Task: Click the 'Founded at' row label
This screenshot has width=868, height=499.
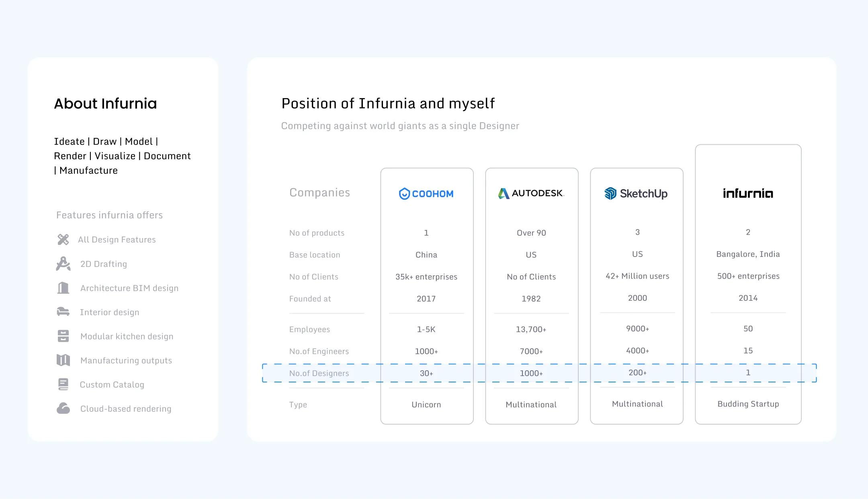Action: click(x=310, y=299)
